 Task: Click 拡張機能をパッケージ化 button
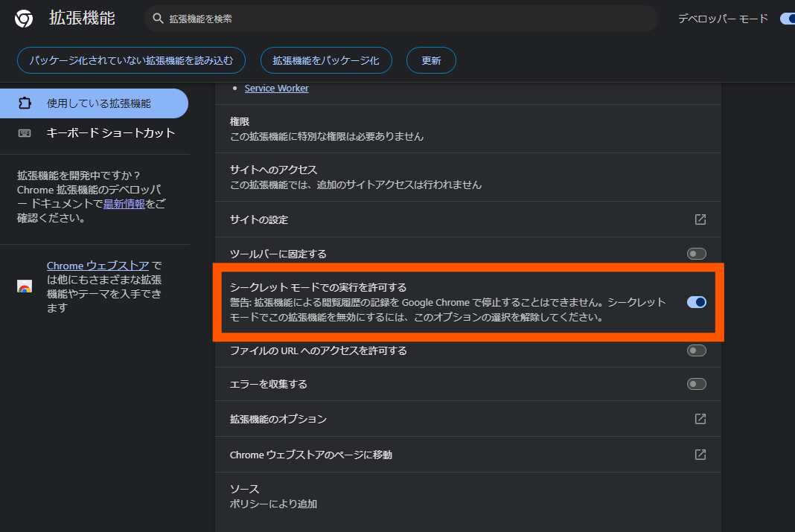coord(326,61)
